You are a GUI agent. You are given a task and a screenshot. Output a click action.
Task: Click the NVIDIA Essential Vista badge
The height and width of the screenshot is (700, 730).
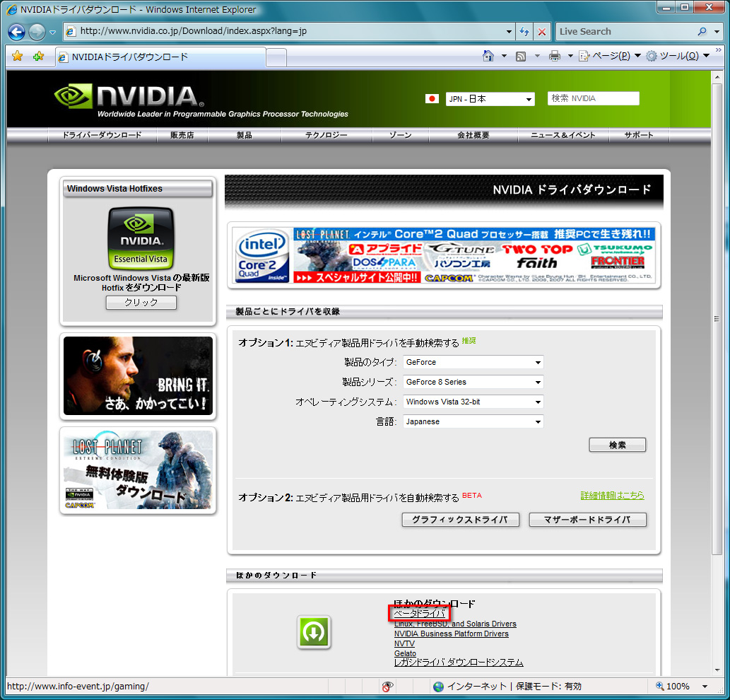[140, 238]
